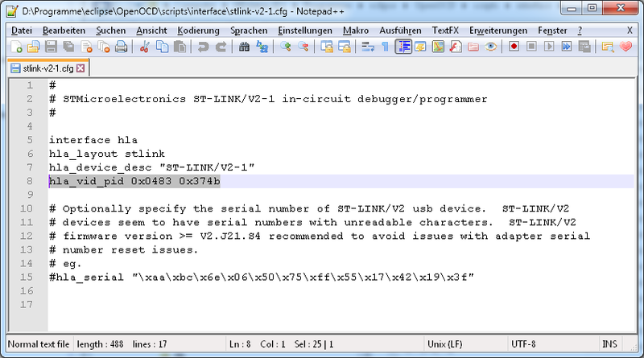Click the 'hla_layout stlink' line
This screenshot has height=358, width=644.
click(x=107, y=154)
